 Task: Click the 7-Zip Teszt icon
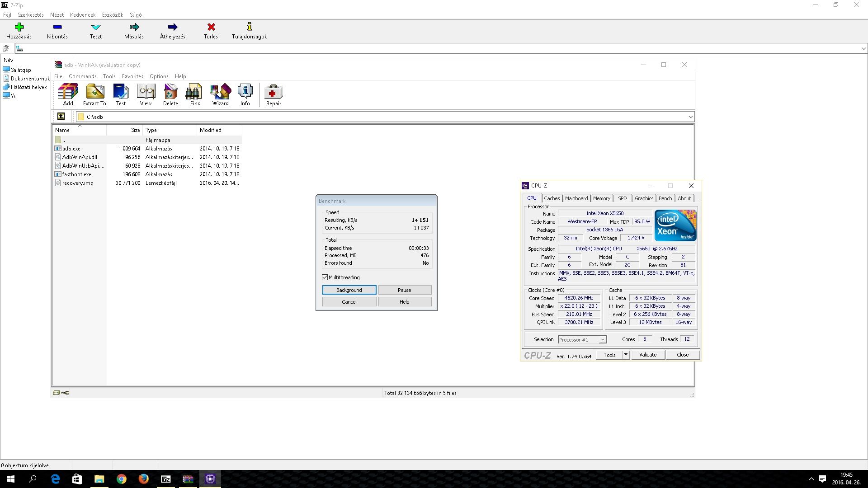tap(95, 27)
